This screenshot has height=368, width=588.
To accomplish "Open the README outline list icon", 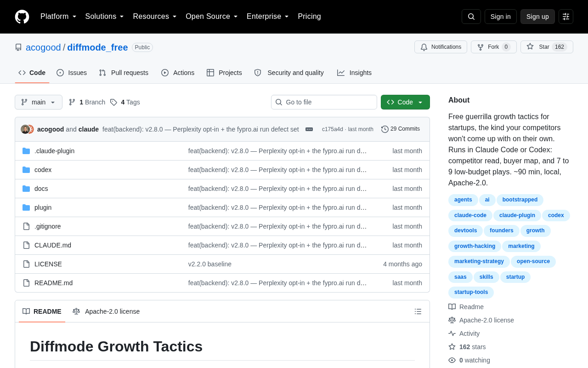I will (418, 311).
